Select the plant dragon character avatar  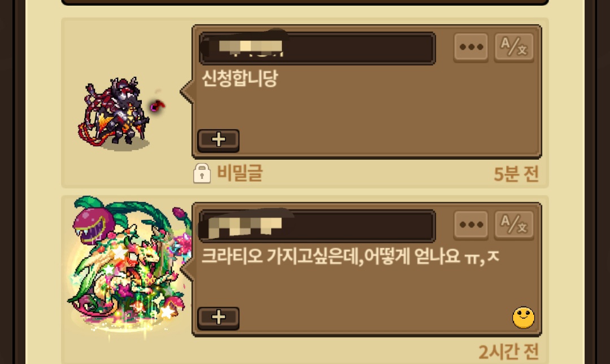(128, 265)
